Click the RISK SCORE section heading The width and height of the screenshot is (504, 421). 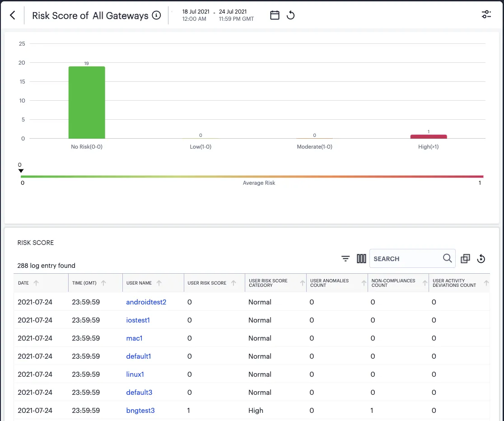coord(36,243)
